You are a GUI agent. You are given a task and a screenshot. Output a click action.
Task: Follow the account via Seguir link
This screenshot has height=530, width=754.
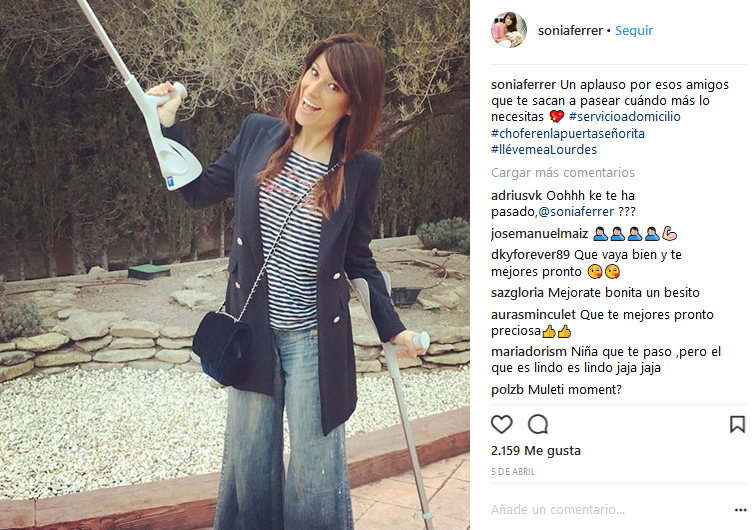[634, 30]
